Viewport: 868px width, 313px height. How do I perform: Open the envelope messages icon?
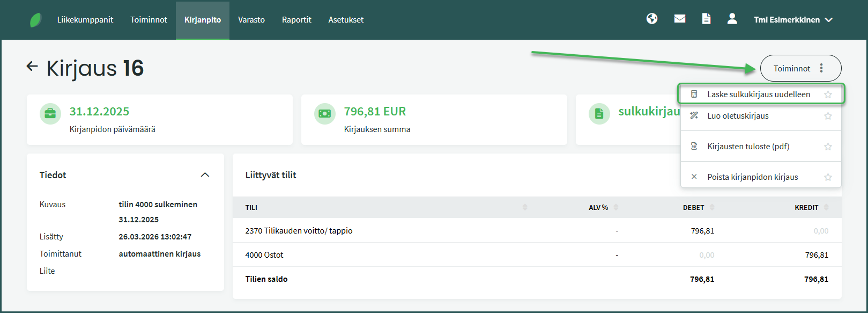[x=680, y=19]
